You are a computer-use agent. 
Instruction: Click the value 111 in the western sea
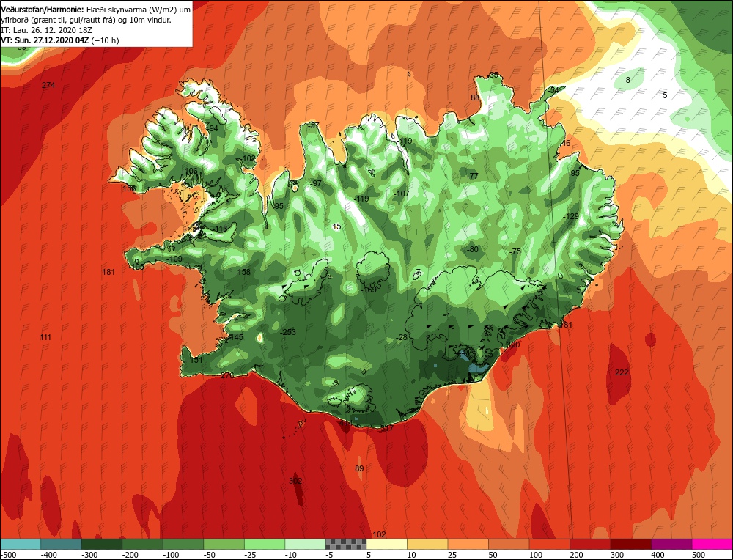(x=45, y=337)
